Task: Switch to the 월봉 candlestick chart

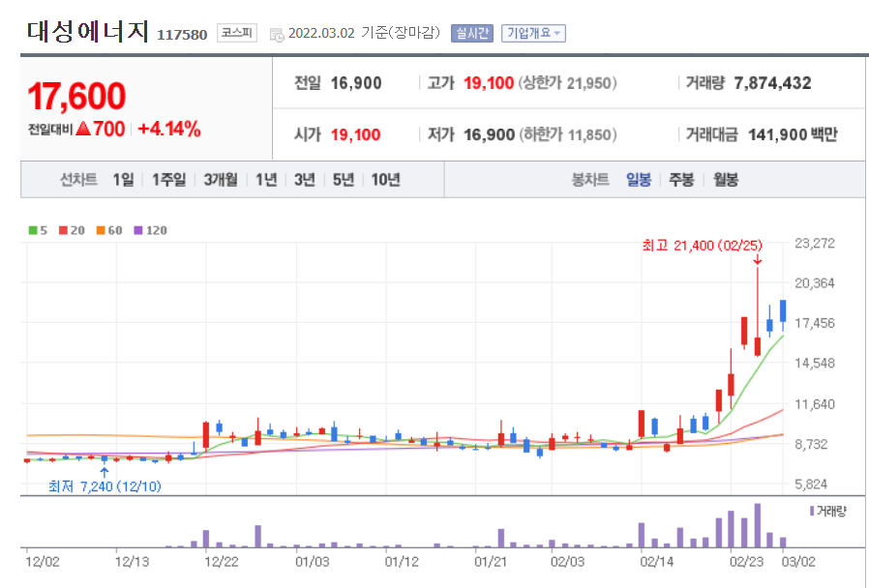Action: tap(726, 179)
